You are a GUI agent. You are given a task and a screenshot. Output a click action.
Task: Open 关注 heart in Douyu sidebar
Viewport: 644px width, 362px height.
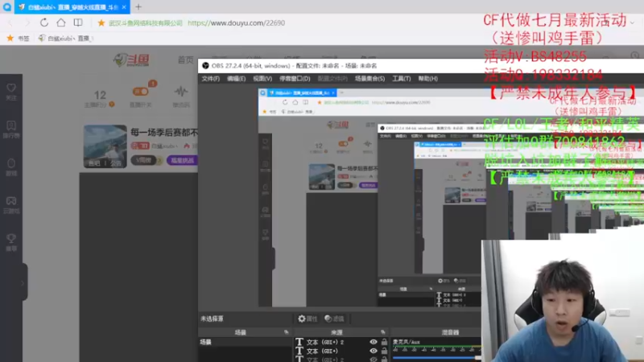click(x=11, y=92)
